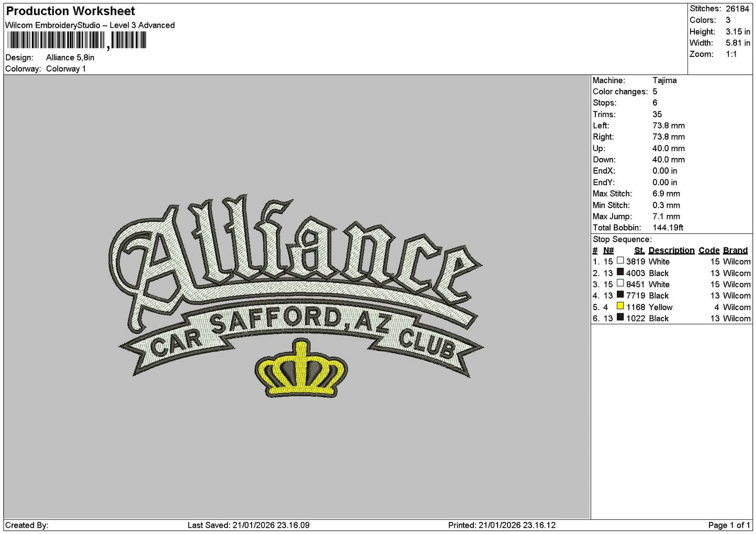Click "Wilcom EmbroideryStudio – Level 3 Advanced" text
The image size is (756, 534).
click(90, 25)
